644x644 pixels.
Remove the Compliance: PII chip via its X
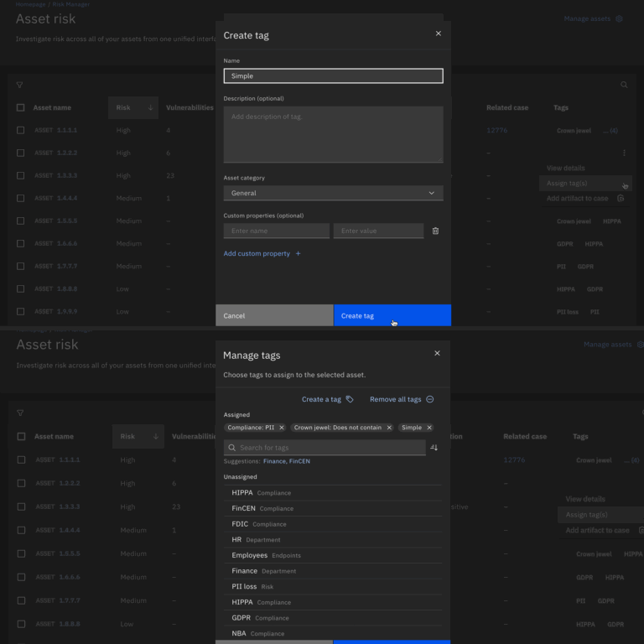282,428
